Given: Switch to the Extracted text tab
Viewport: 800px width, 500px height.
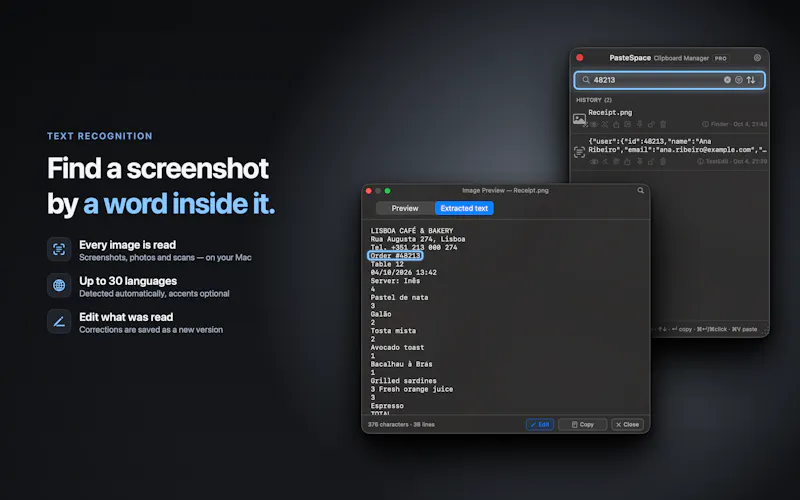Looking at the screenshot, I should click(x=464, y=208).
